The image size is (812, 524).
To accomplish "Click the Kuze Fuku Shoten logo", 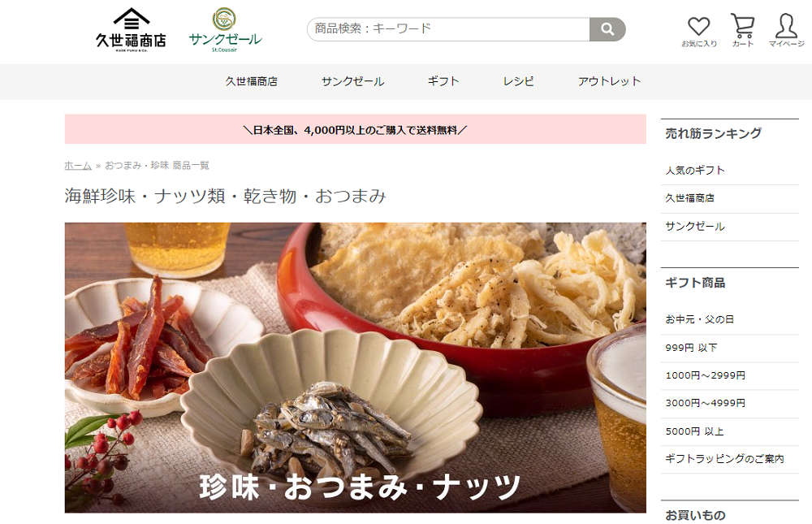I will 131,29.
